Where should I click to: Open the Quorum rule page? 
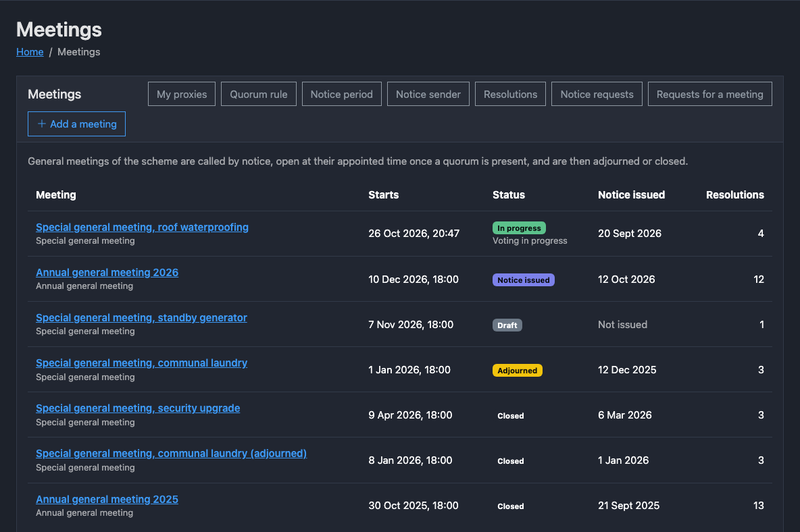point(259,95)
